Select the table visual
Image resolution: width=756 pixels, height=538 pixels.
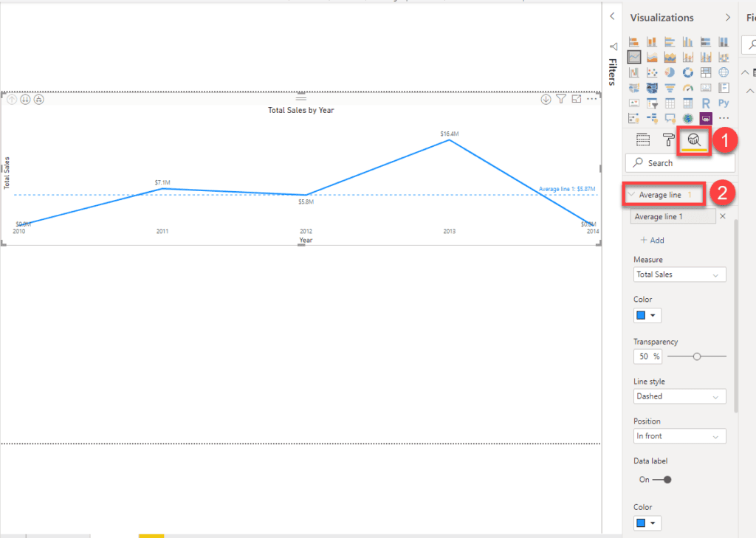[x=670, y=103]
